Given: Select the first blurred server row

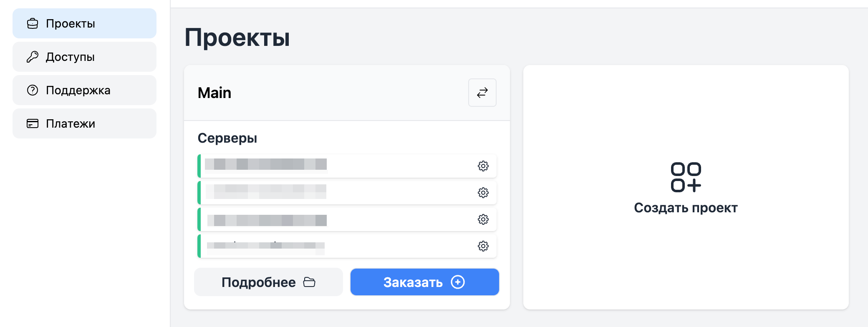Looking at the screenshot, I should [x=347, y=166].
